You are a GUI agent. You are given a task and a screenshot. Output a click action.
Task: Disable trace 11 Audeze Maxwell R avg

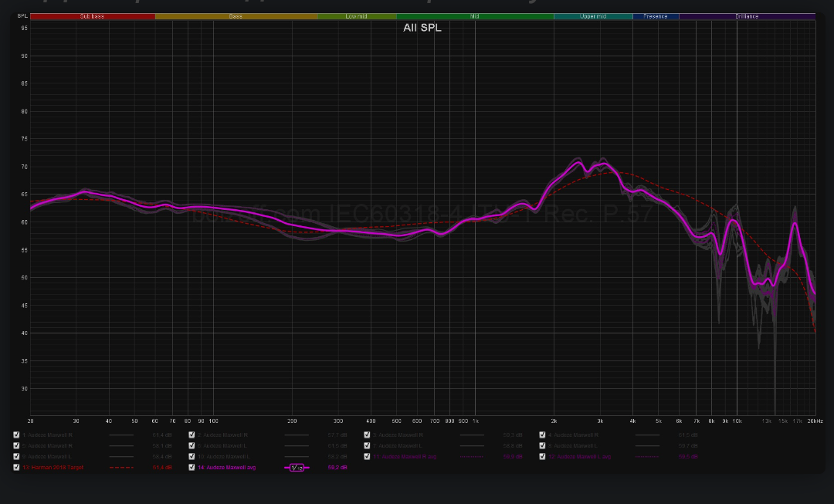coord(367,457)
